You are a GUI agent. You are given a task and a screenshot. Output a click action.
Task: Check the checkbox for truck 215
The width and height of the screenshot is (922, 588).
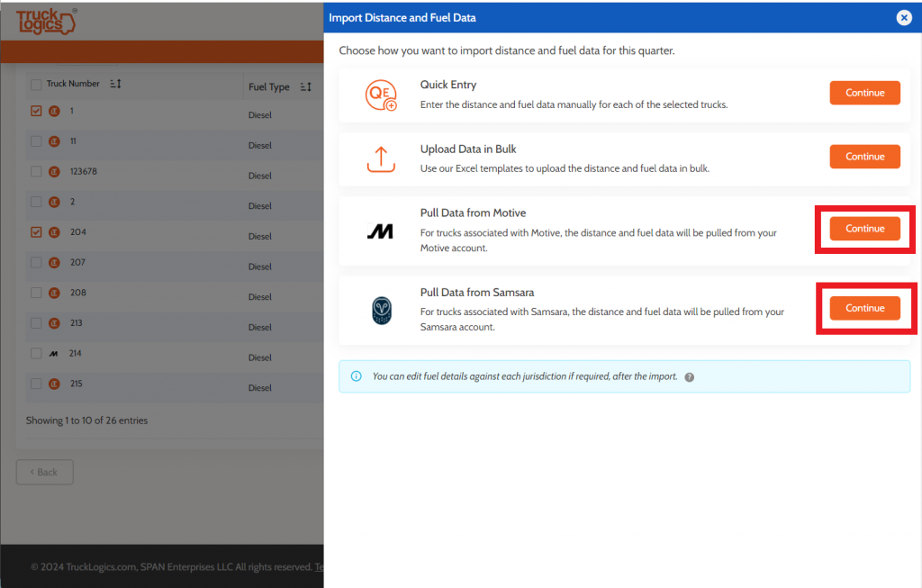pos(36,384)
